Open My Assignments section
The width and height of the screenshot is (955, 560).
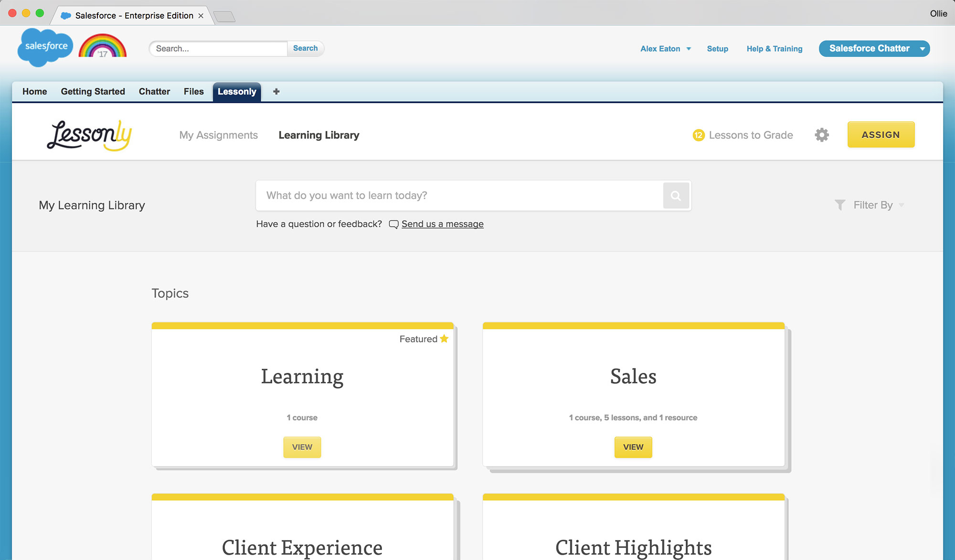(x=218, y=135)
